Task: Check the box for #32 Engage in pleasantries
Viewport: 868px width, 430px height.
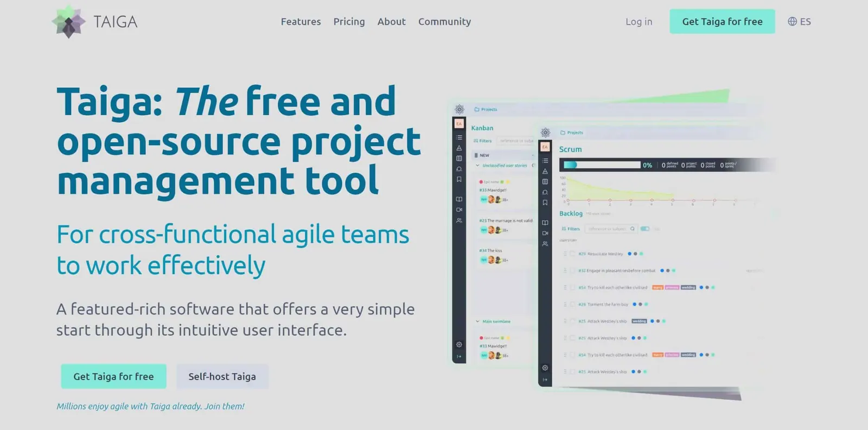Action: tap(572, 270)
